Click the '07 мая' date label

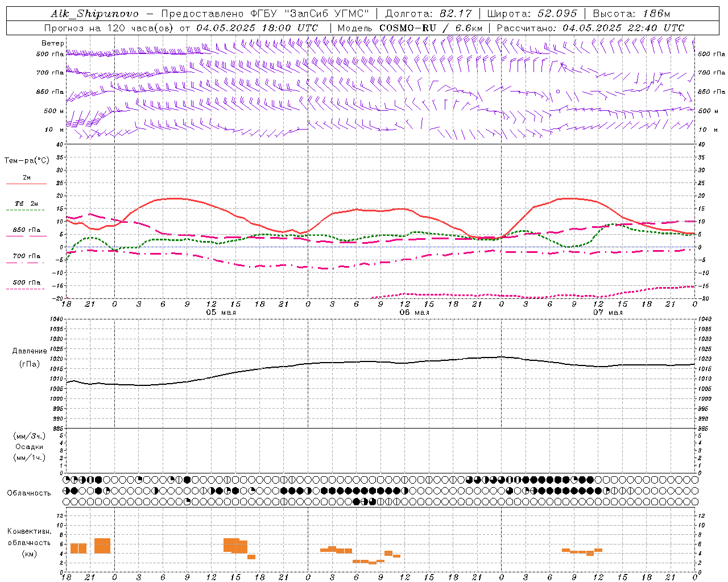tap(607, 313)
